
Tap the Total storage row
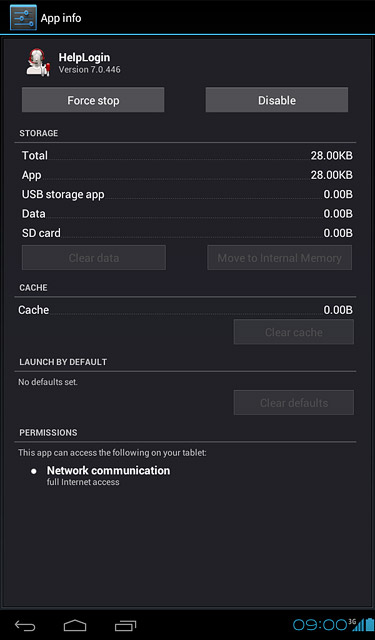(x=187, y=156)
